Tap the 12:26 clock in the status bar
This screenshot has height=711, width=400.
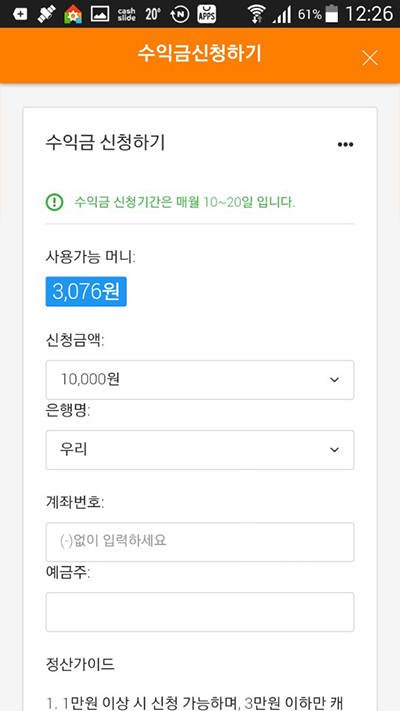point(369,14)
